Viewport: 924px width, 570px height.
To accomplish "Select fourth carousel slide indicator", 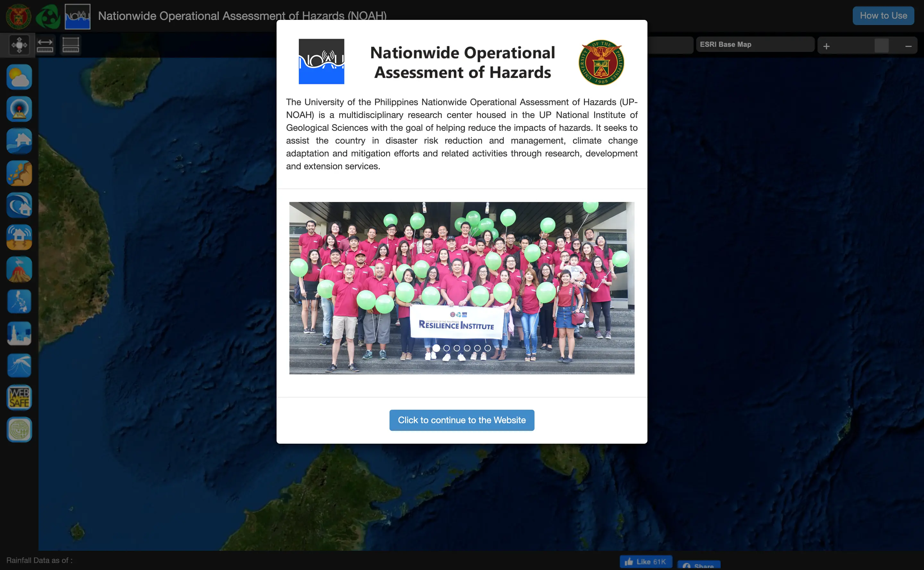I will 467,348.
